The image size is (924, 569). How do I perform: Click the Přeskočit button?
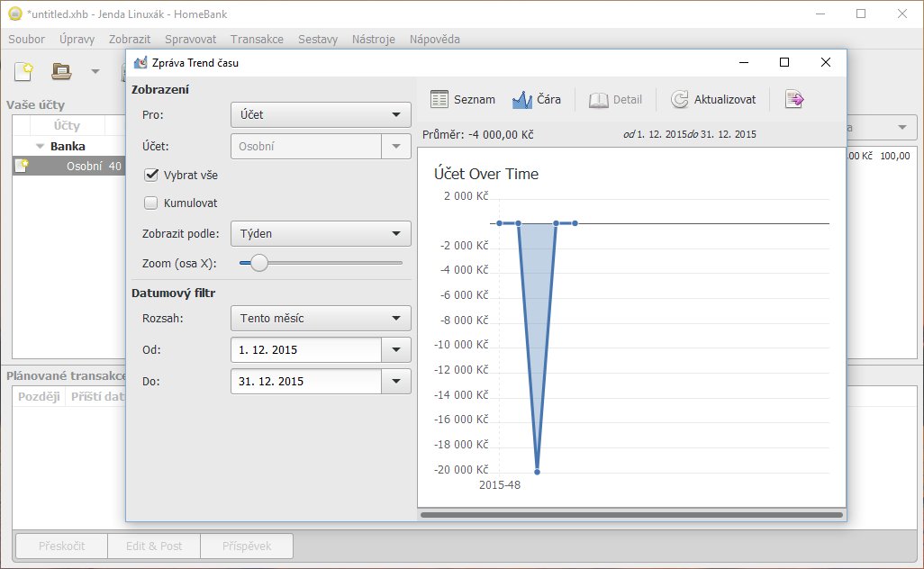(62, 546)
